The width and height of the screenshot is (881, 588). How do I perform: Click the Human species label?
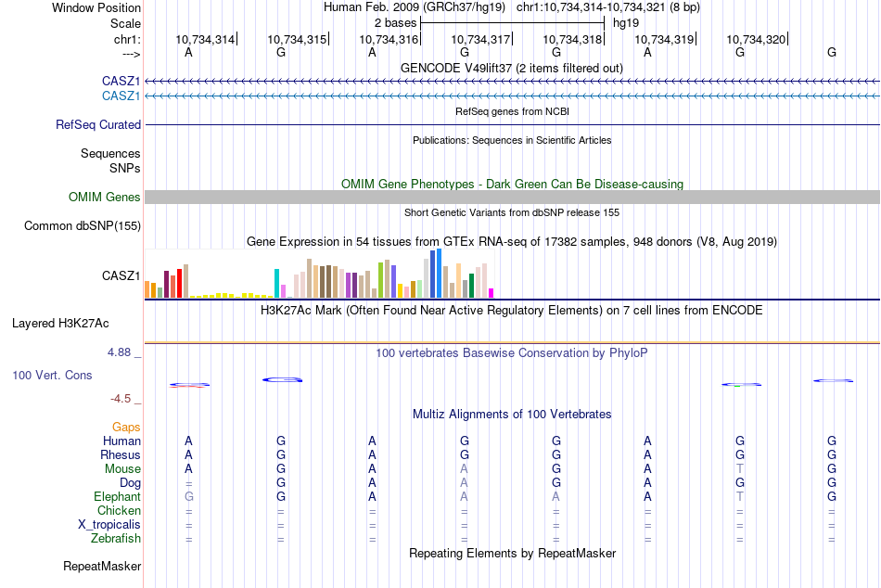point(121,441)
